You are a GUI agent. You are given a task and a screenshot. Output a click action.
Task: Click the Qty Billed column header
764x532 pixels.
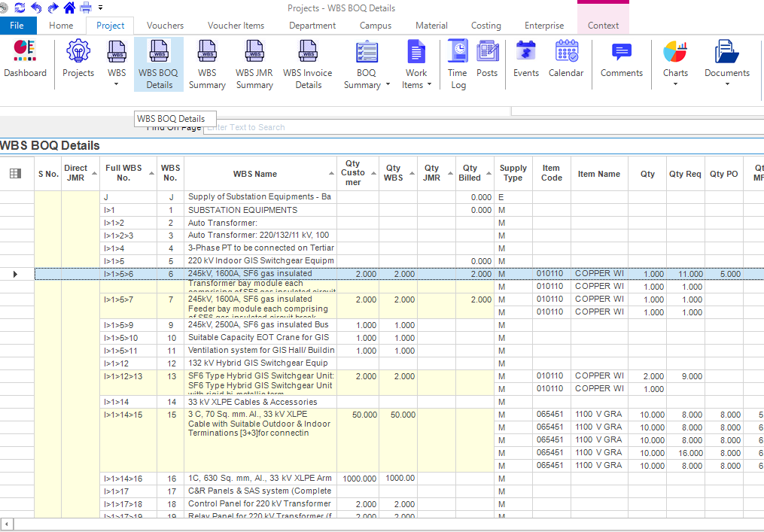pos(474,173)
